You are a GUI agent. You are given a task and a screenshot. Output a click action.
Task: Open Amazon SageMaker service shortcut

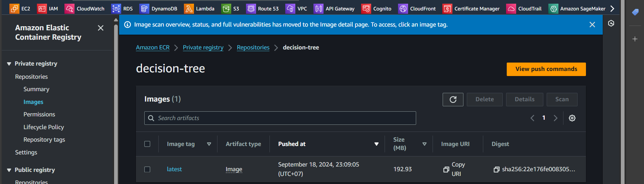click(x=577, y=8)
